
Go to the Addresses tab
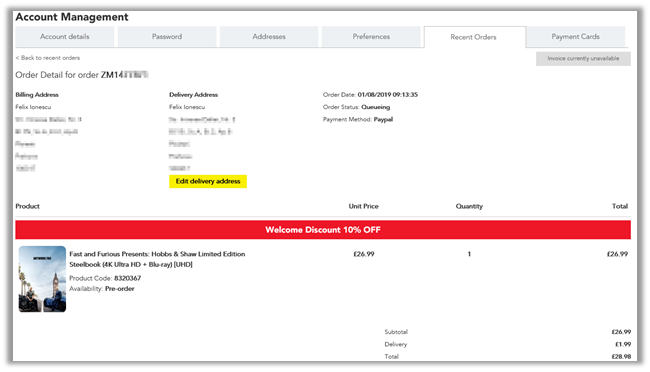[x=269, y=36]
